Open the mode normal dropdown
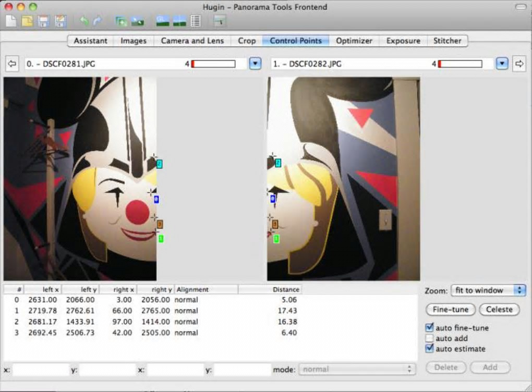This screenshot has width=532, height=392. click(357, 369)
